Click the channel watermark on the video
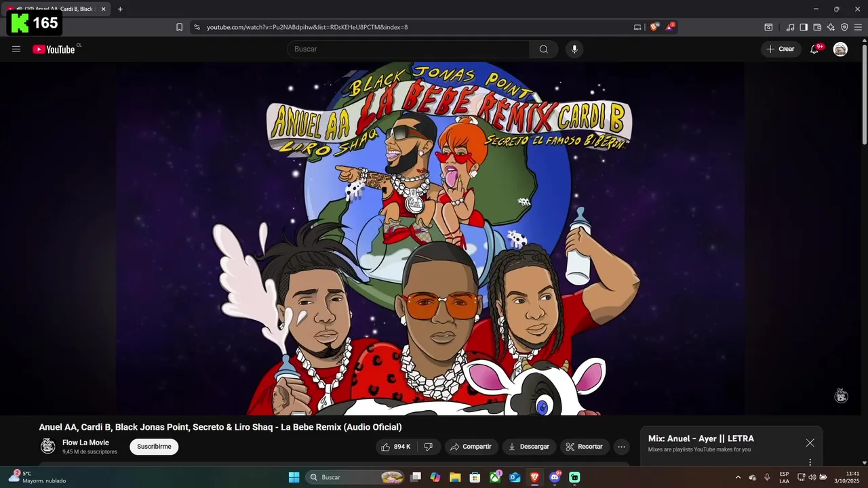 [842, 396]
